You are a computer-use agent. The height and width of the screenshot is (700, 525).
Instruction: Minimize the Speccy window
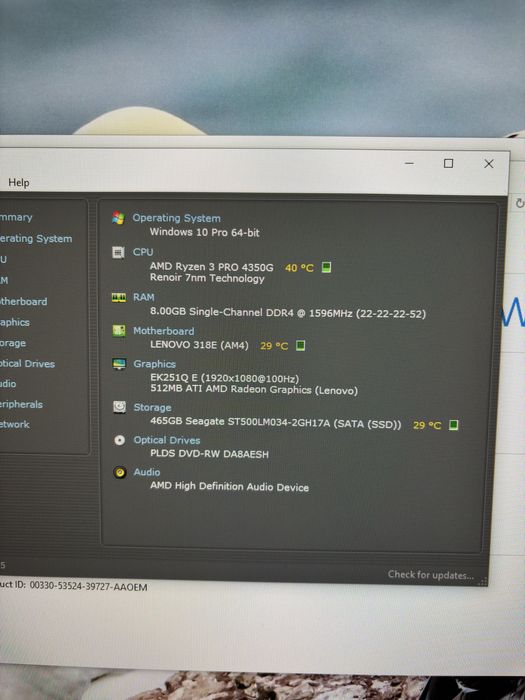click(x=409, y=163)
